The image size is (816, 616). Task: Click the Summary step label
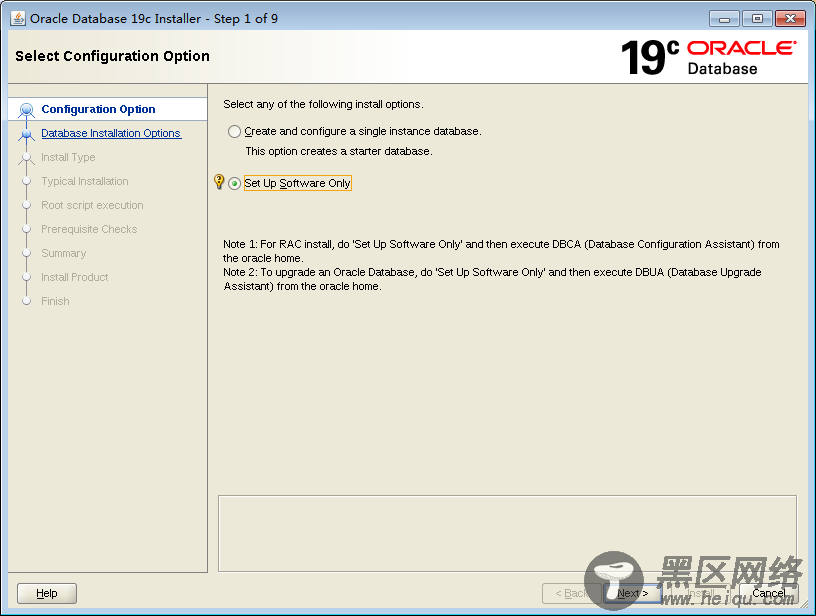63,253
